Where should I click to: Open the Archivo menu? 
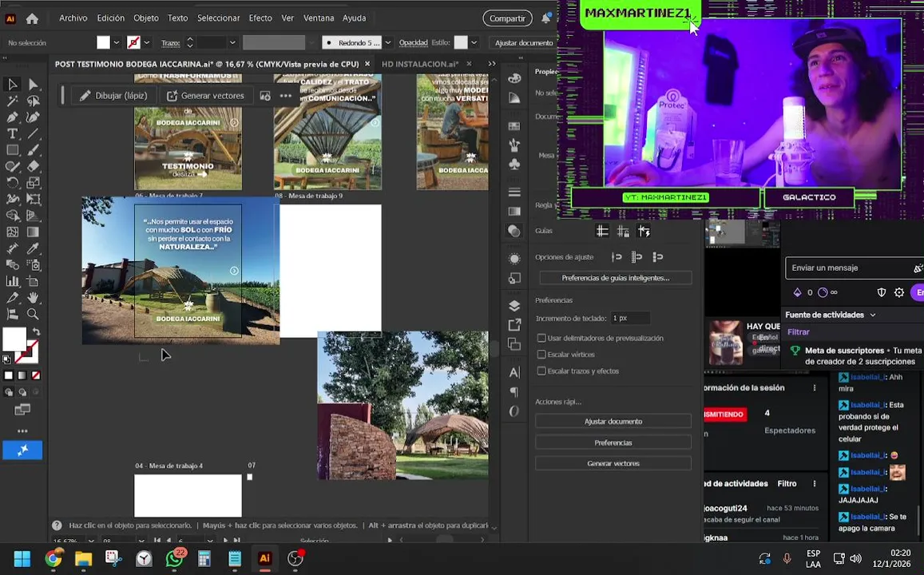point(73,18)
